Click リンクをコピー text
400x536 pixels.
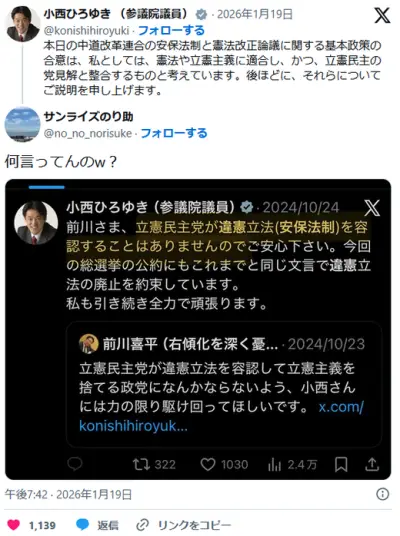click(195, 525)
